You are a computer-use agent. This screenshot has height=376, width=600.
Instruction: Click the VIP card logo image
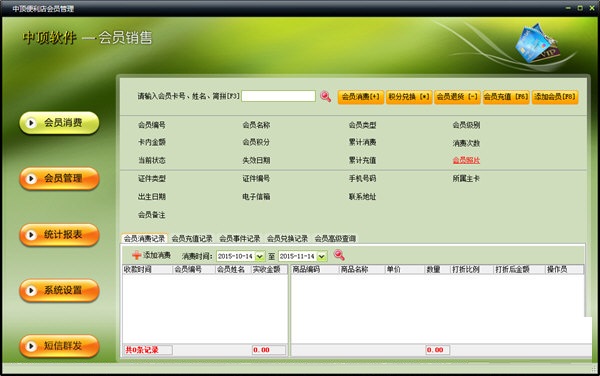click(x=537, y=43)
